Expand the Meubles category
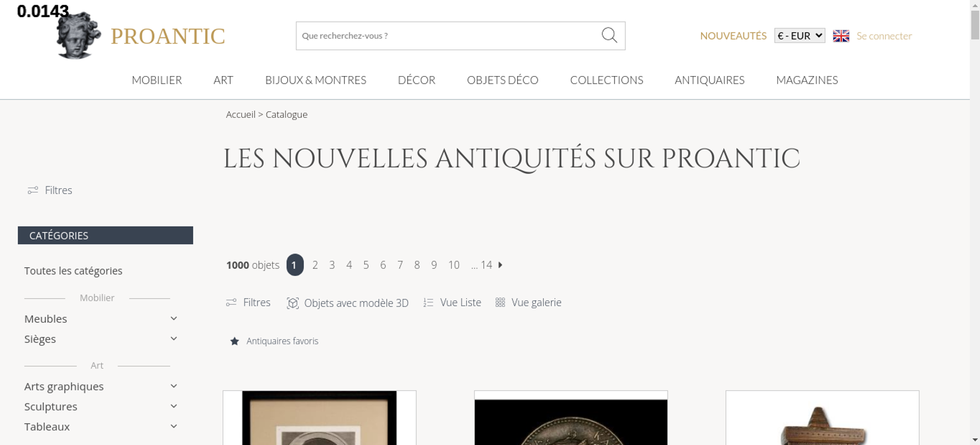This screenshot has width=980, height=445. pos(173,319)
